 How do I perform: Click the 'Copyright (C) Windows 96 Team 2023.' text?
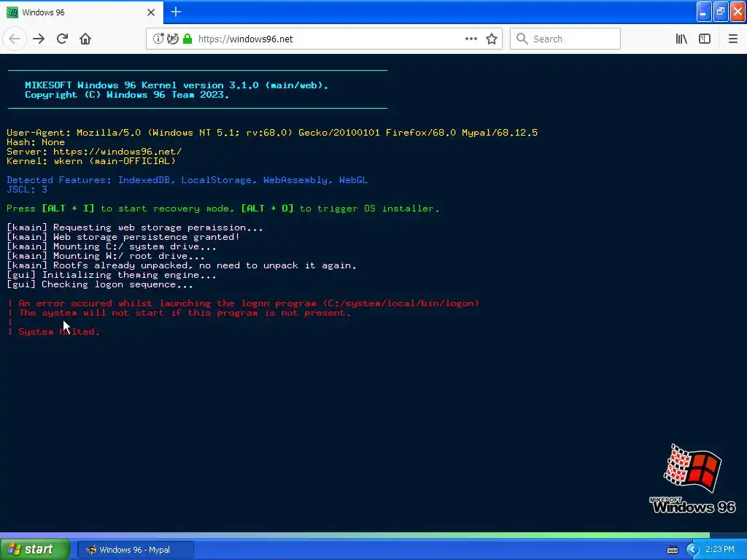(x=127, y=95)
